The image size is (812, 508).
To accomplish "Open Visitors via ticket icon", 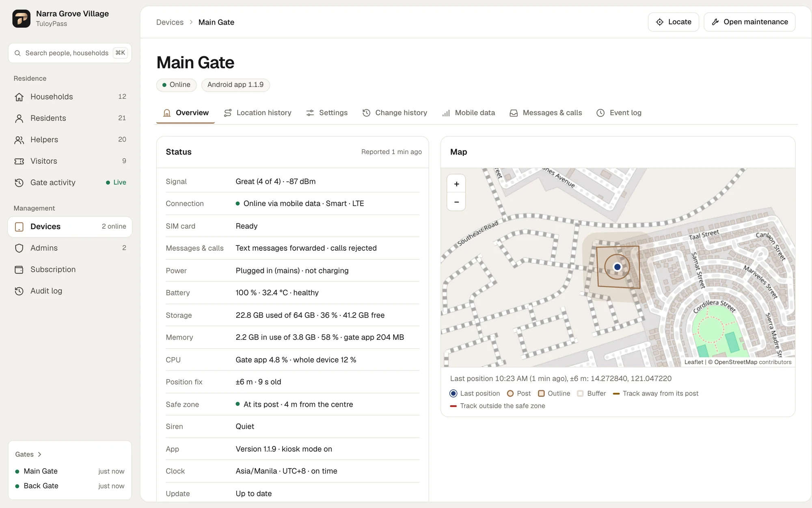I will [19, 161].
